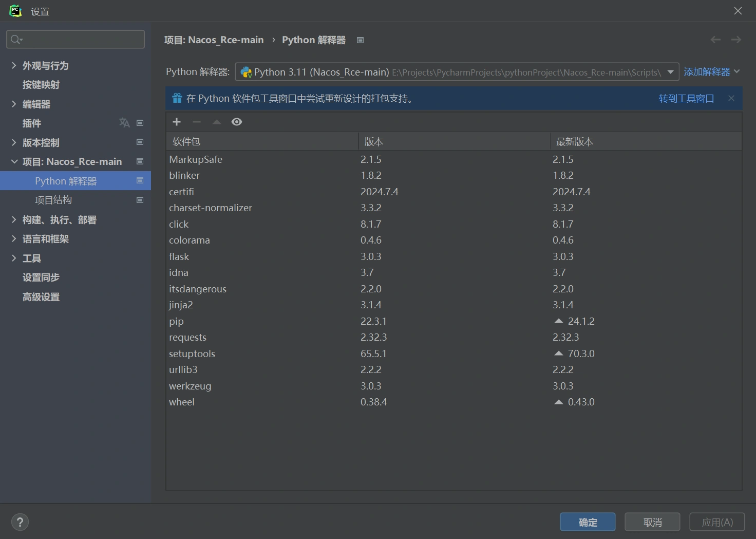Viewport: 756px width, 539px height.
Task: Open the 按键映射 settings page
Action: 41,85
